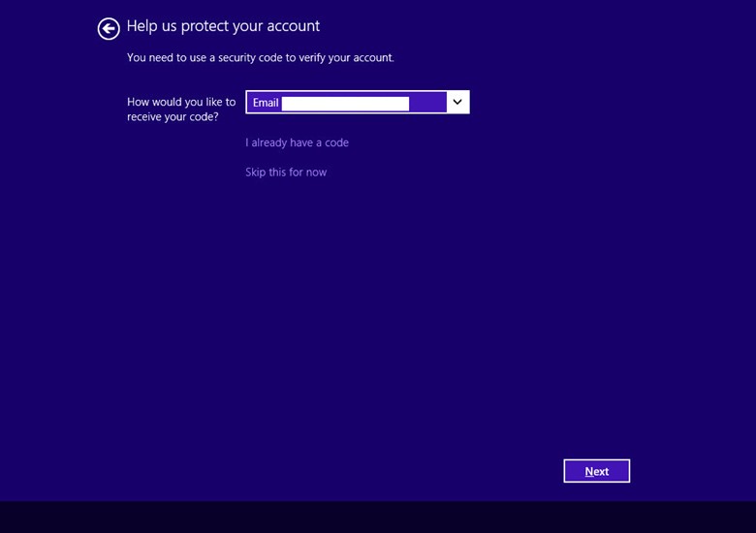This screenshot has height=533, width=756.
Task: Click the I already have a code link
Action: pyautogui.click(x=297, y=142)
